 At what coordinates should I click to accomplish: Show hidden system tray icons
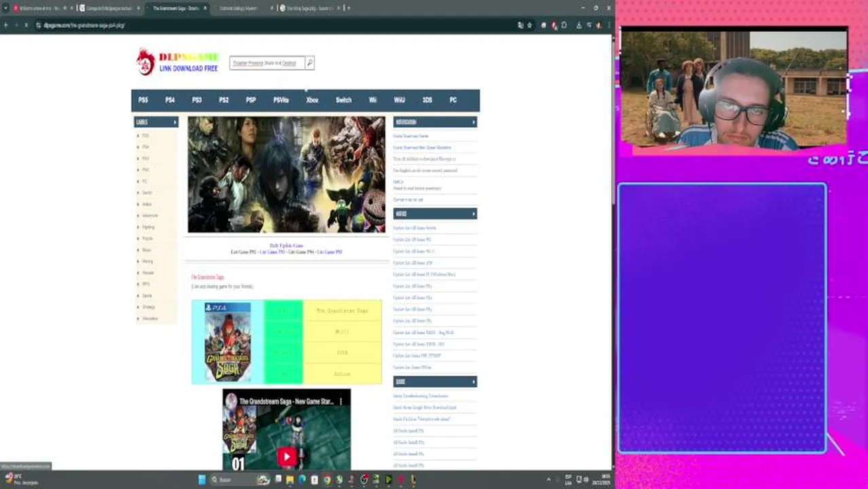tap(549, 479)
